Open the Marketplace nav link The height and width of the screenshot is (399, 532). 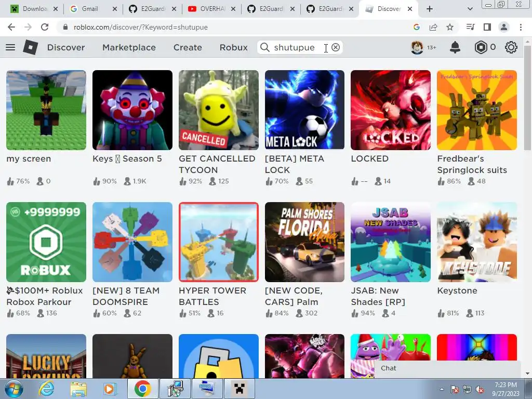coord(129,47)
